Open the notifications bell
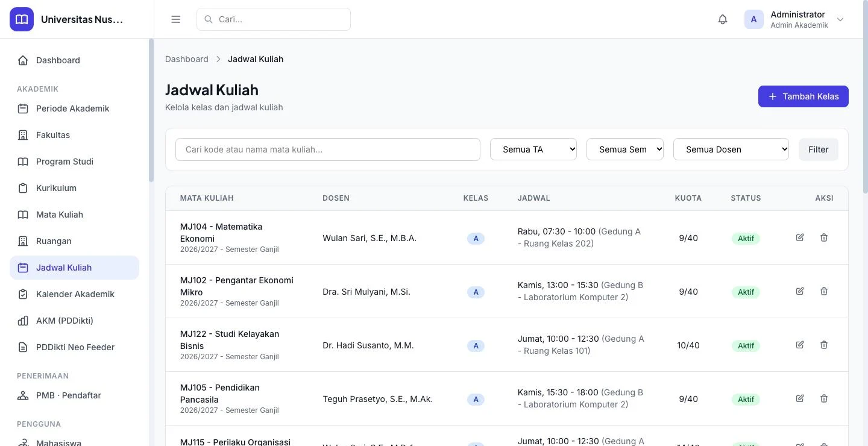This screenshot has width=868, height=446. 723,19
